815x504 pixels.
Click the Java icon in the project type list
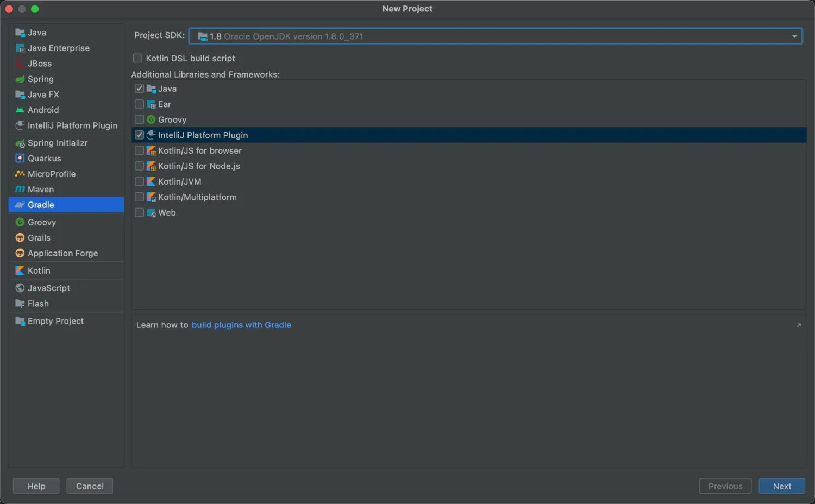(x=20, y=33)
